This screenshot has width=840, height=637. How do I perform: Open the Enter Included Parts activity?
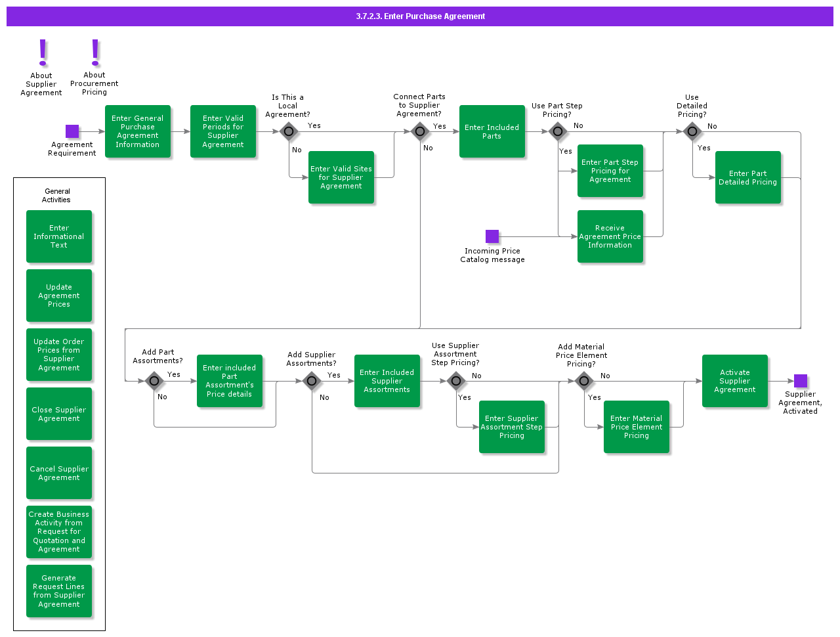coord(492,131)
